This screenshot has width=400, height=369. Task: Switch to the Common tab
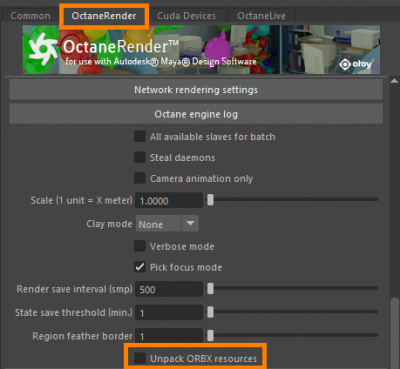[x=30, y=16]
